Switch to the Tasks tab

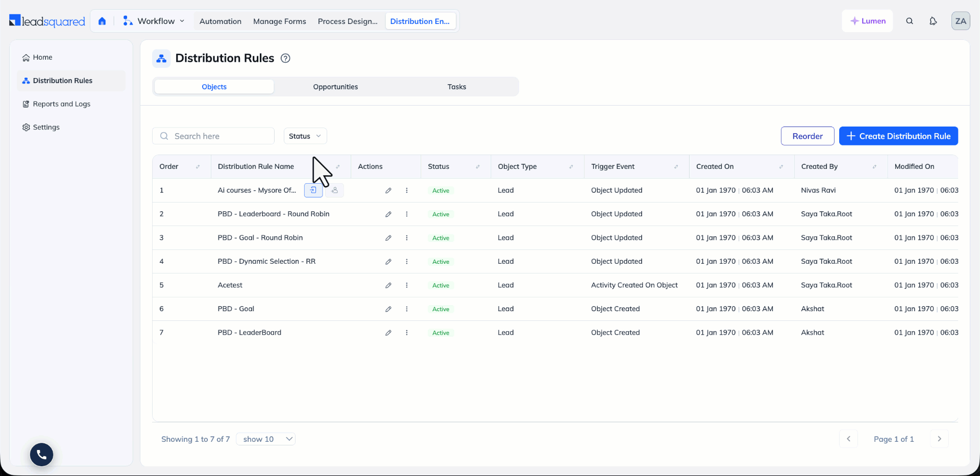(x=457, y=87)
